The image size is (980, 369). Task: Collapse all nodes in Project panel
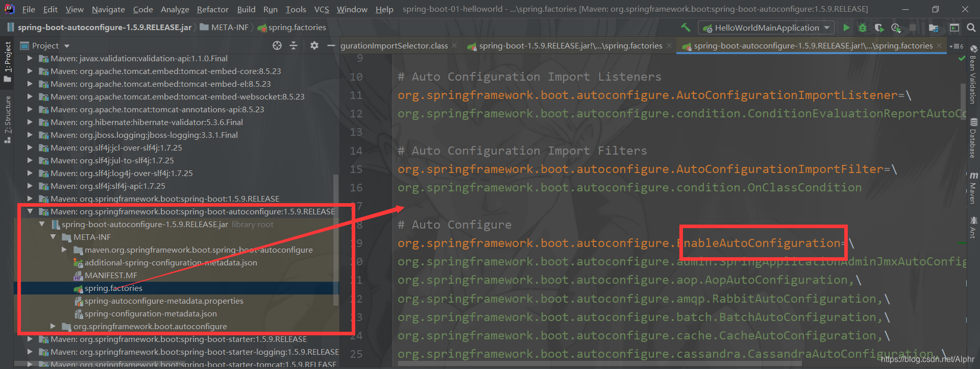[x=293, y=45]
